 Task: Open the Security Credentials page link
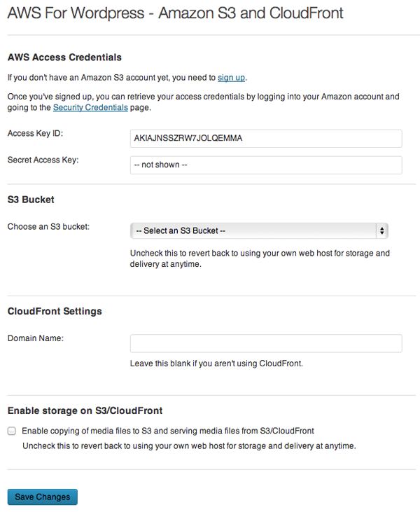click(x=90, y=107)
